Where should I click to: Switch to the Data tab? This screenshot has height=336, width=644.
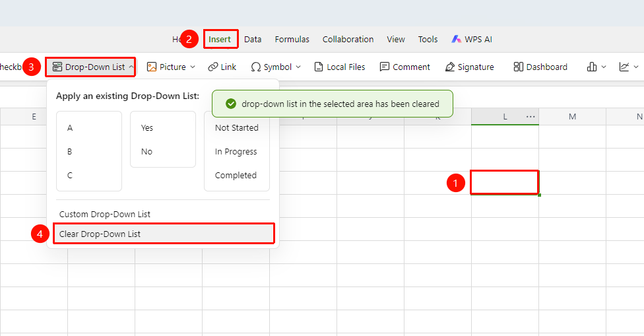point(253,40)
